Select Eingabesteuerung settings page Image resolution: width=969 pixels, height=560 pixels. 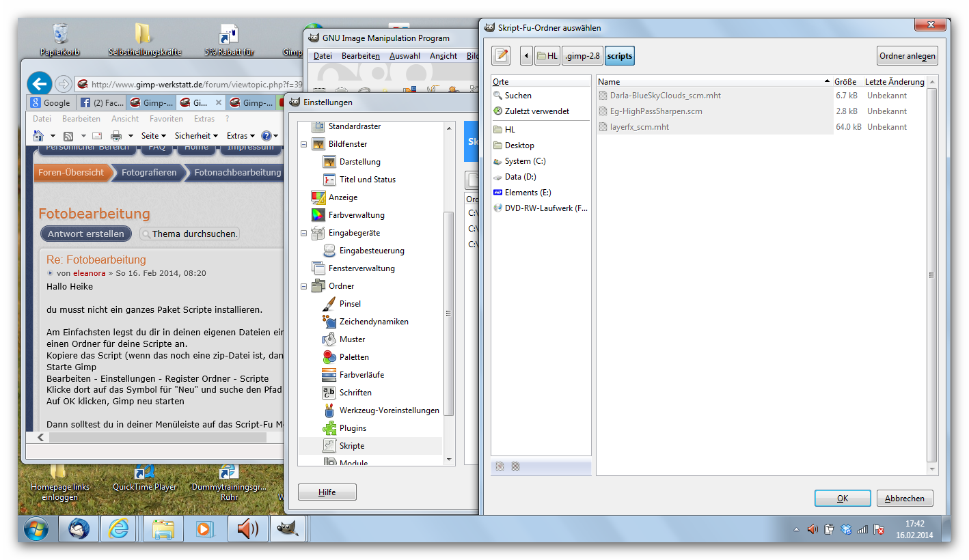coord(372,251)
